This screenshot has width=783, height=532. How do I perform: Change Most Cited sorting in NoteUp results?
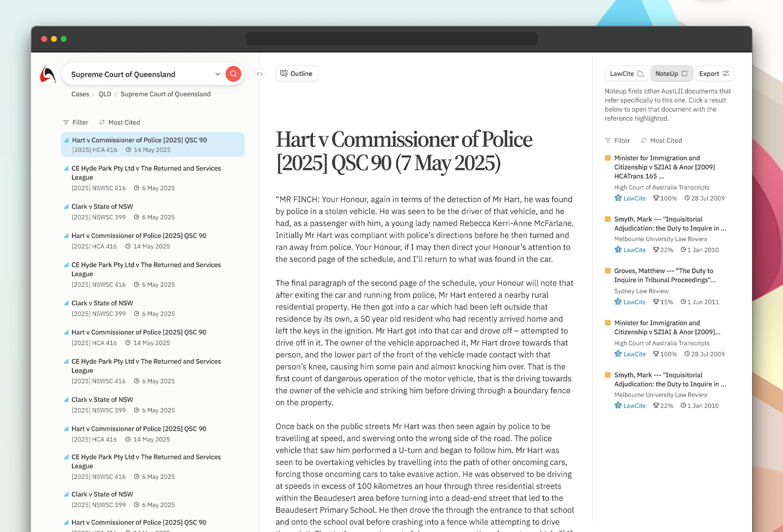661,140
